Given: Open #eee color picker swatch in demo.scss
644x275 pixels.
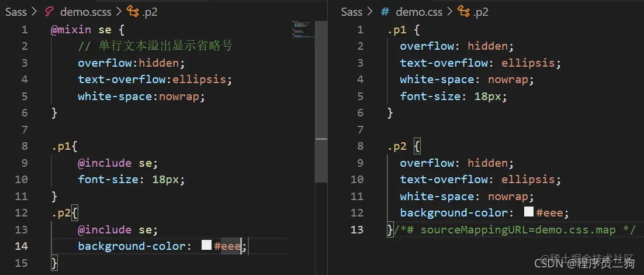Looking at the screenshot, I should click(x=207, y=245).
